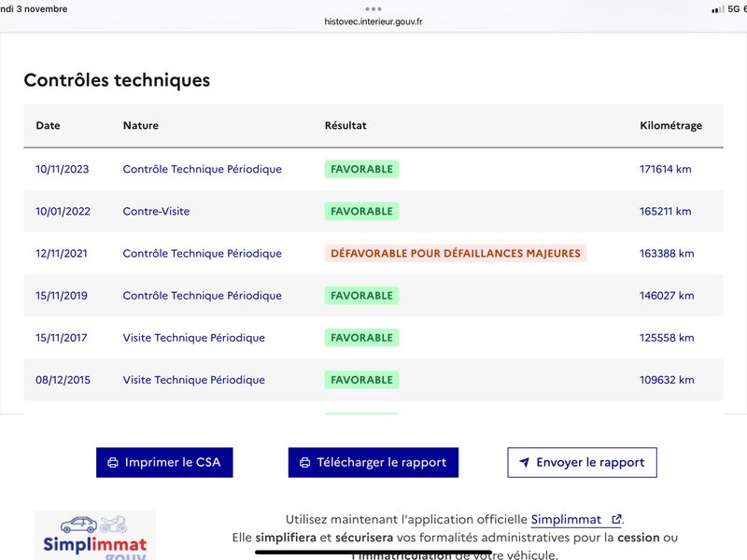Click the FAVORABLE badge for 15/11/2019
The width and height of the screenshot is (747, 560).
[361, 295]
